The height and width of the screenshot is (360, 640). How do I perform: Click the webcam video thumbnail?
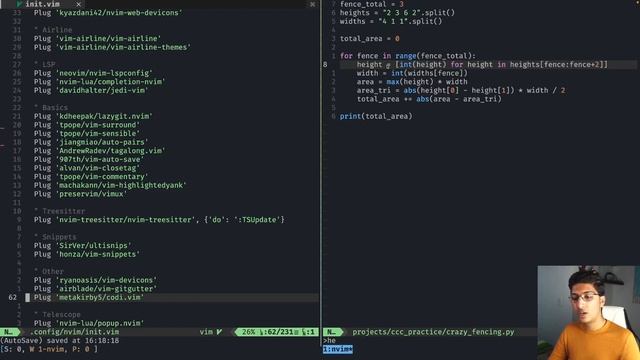[x=589, y=313]
